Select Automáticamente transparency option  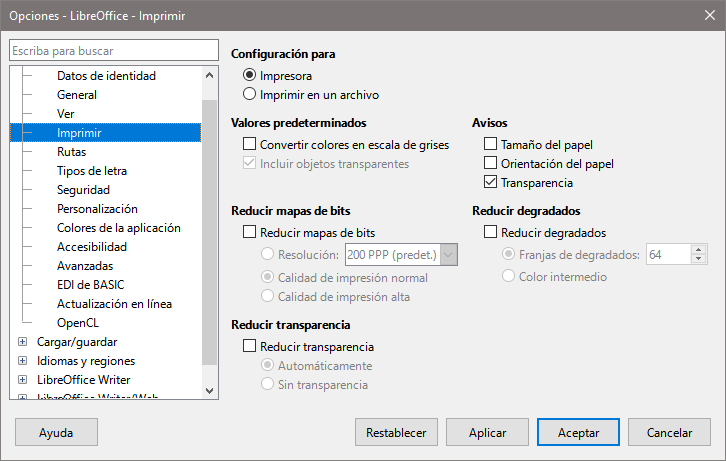[x=268, y=365]
